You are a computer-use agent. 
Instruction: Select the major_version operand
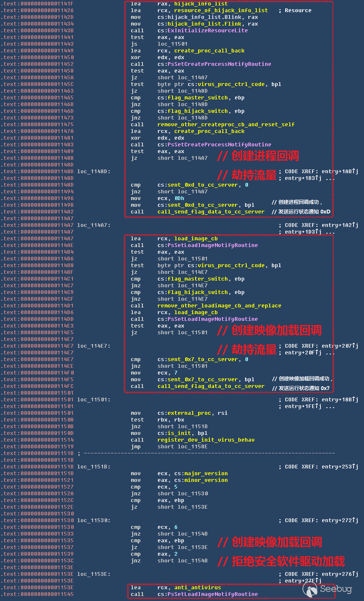coord(206,474)
